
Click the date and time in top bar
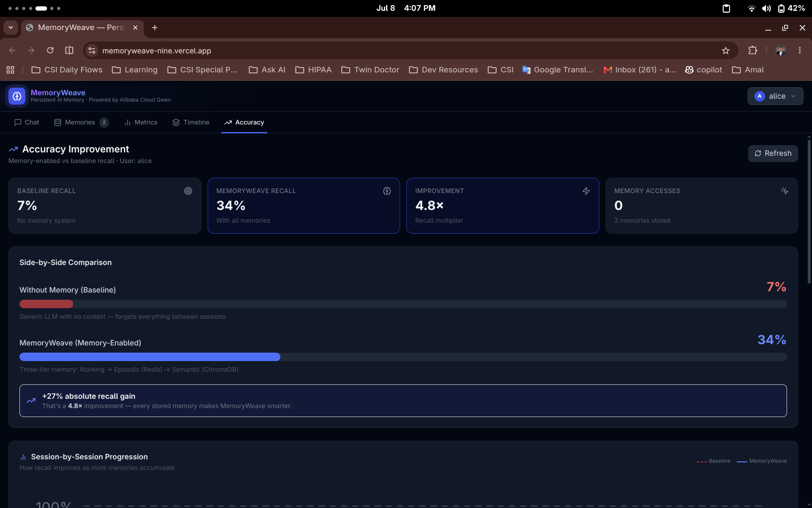406,8
